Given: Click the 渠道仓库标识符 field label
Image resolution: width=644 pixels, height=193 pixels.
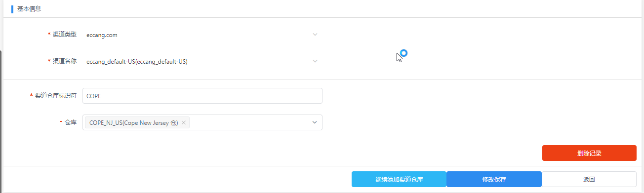Looking at the screenshot, I should pos(56,96).
